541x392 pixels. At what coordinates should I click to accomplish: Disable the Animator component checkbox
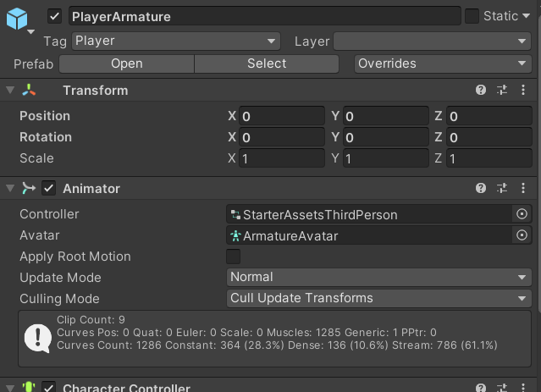(x=48, y=189)
